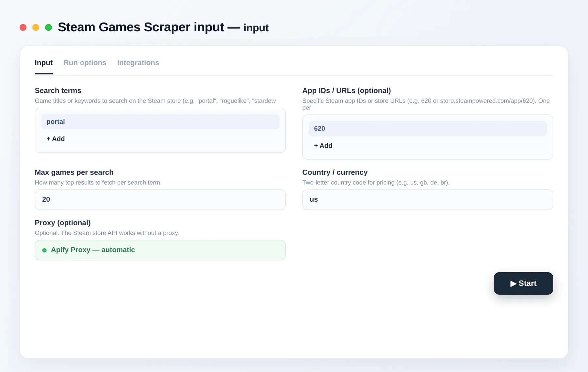
Task: Click the red close window dot
Action: (x=23, y=27)
